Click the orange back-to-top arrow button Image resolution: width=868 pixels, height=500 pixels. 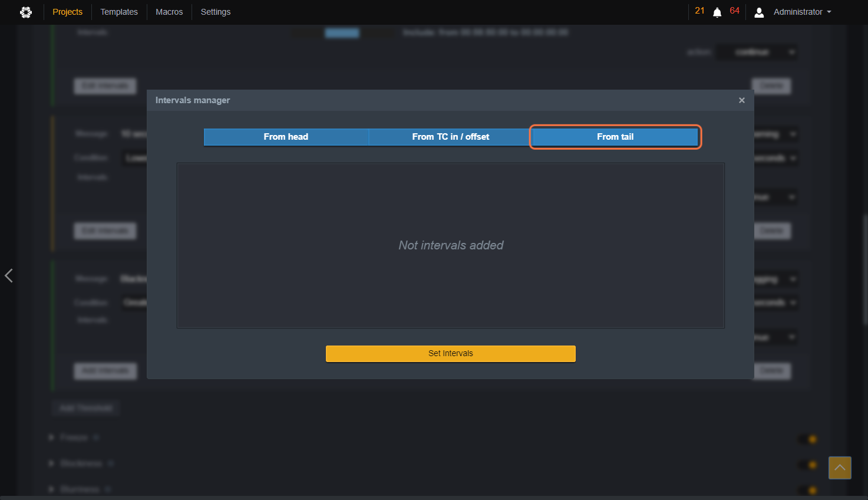(x=840, y=468)
